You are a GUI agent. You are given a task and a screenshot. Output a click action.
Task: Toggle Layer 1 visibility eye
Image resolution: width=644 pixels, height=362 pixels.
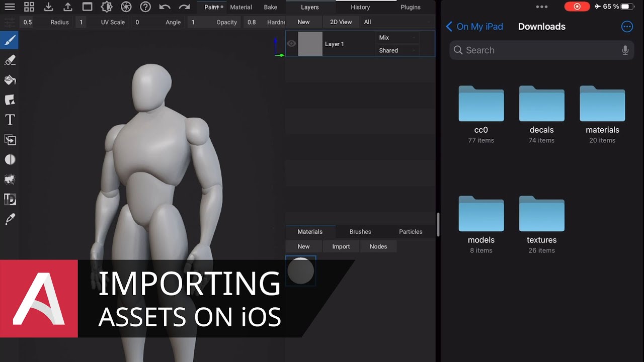click(x=291, y=44)
